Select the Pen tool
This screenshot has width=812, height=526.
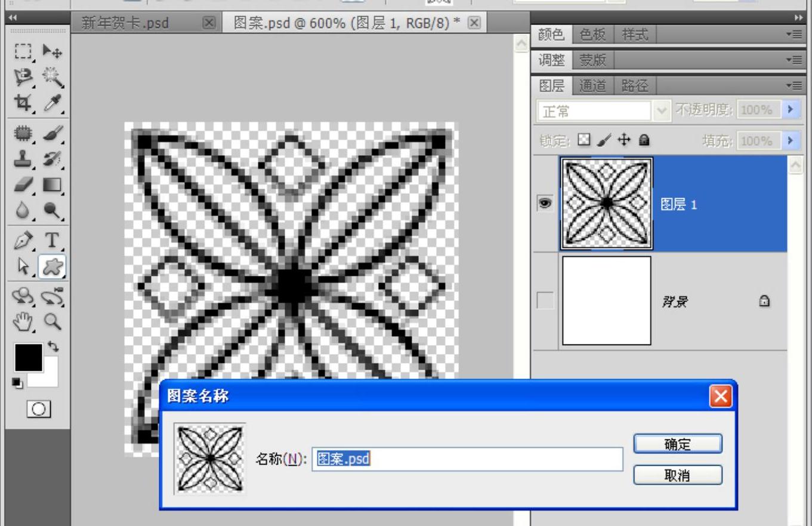click(x=23, y=241)
